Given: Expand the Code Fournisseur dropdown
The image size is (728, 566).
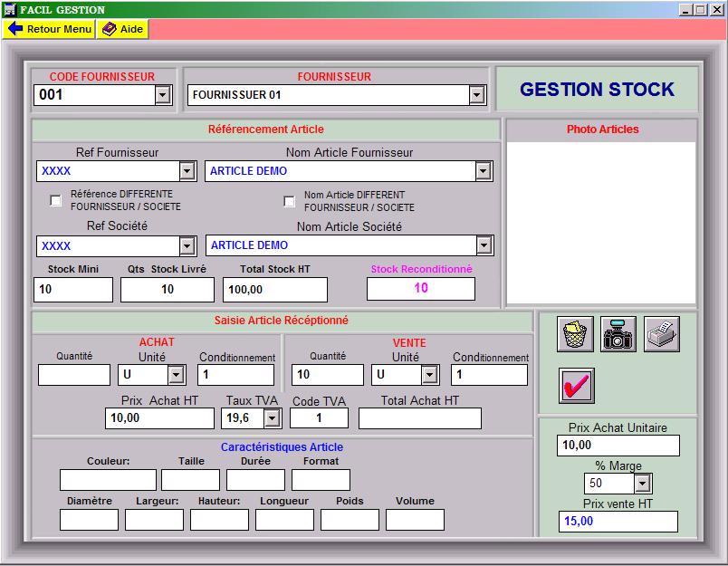Looking at the screenshot, I should (x=162, y=95).
